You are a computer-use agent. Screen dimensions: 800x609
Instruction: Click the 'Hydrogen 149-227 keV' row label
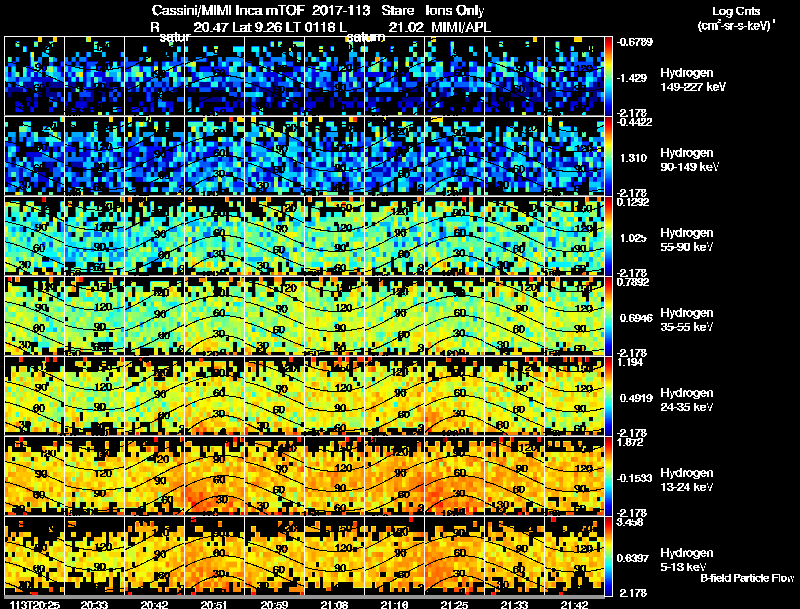pyautogui.click(x=693, y=80)
